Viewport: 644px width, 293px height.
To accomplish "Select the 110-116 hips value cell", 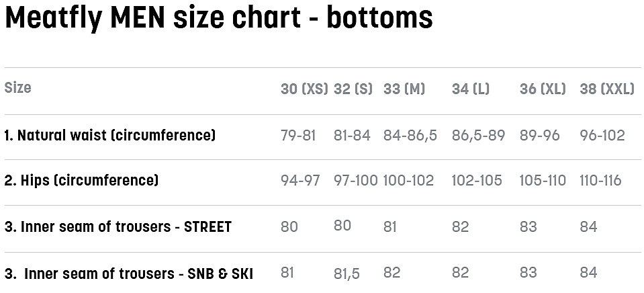I will coord(600,180).
